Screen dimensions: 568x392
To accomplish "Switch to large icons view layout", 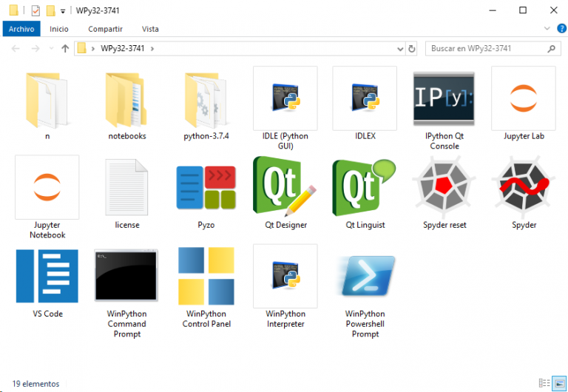I will pos(559,383).
